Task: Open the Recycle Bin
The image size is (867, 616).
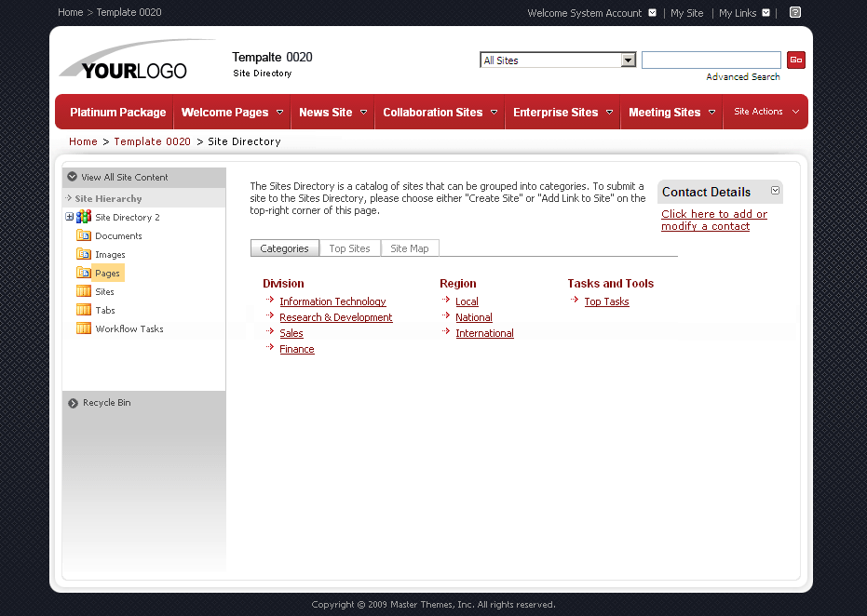Action: click(105, 402)
